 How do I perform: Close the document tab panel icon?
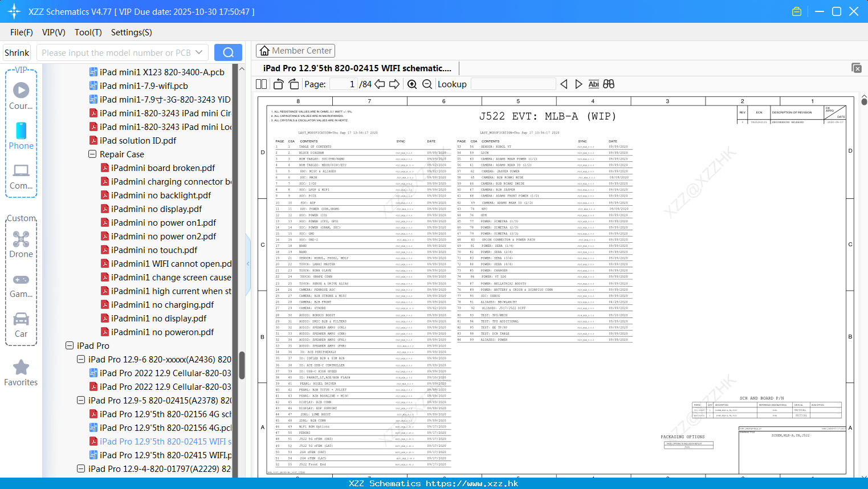(857, 68)
